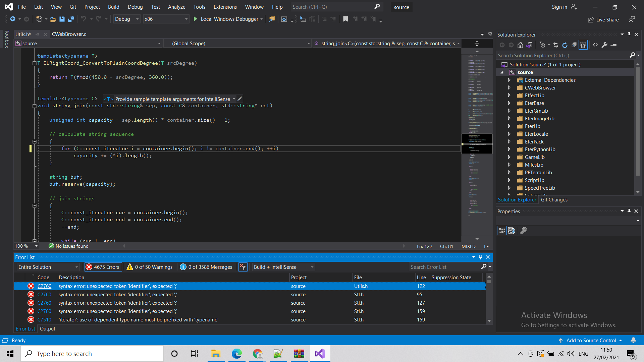
Task: Click the Find in Files icon
Action: 272,19
